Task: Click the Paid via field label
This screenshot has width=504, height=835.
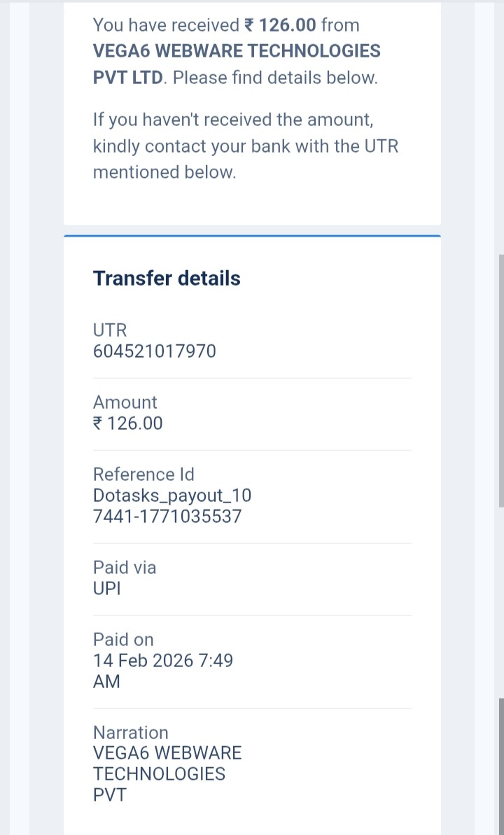Action: point(125,568)
